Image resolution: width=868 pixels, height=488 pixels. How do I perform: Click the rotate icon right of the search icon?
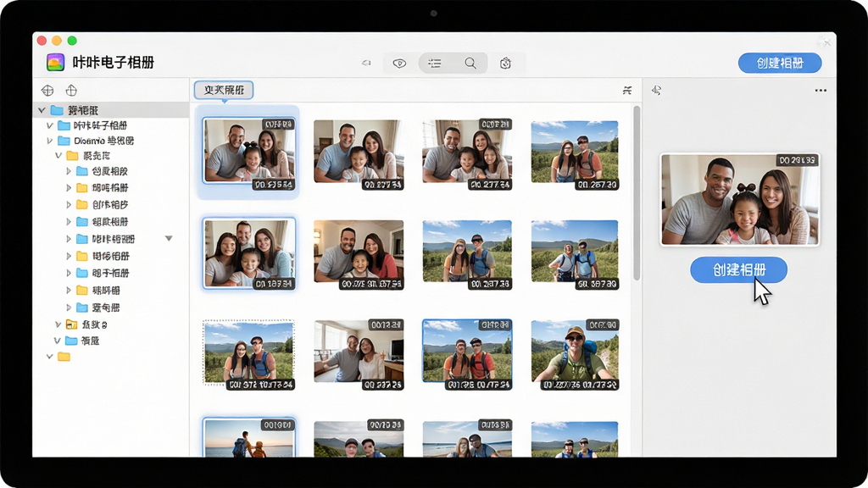pyautogui.click(x=505, y=63)
